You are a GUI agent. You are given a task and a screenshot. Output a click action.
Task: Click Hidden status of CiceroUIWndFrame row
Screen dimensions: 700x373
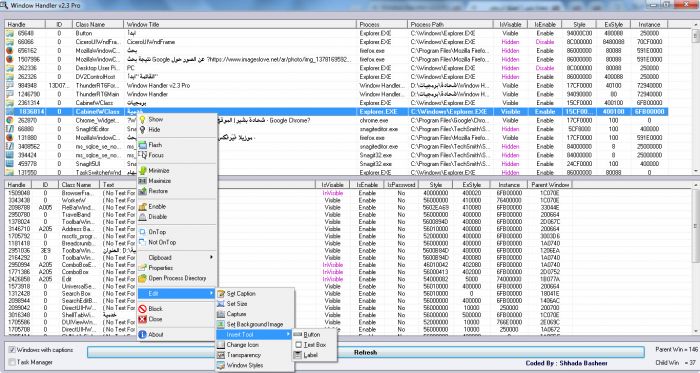click(510, 42)
